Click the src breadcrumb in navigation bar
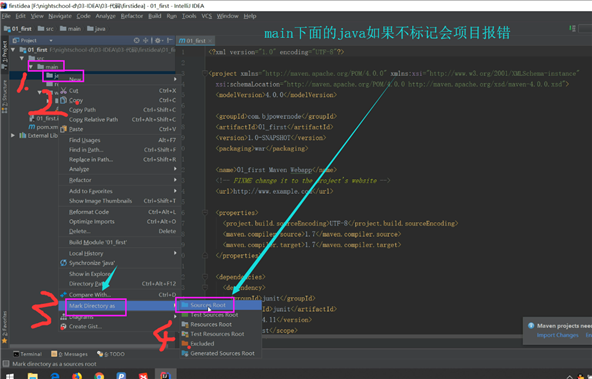Viewport: 592px width, 379px height. coord(46,29)
